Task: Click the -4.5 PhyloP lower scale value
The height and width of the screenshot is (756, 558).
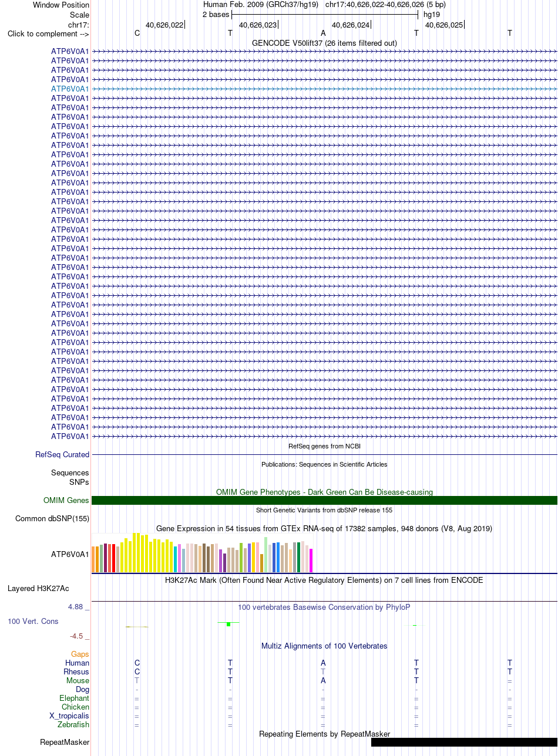Action: pos(79,636)
